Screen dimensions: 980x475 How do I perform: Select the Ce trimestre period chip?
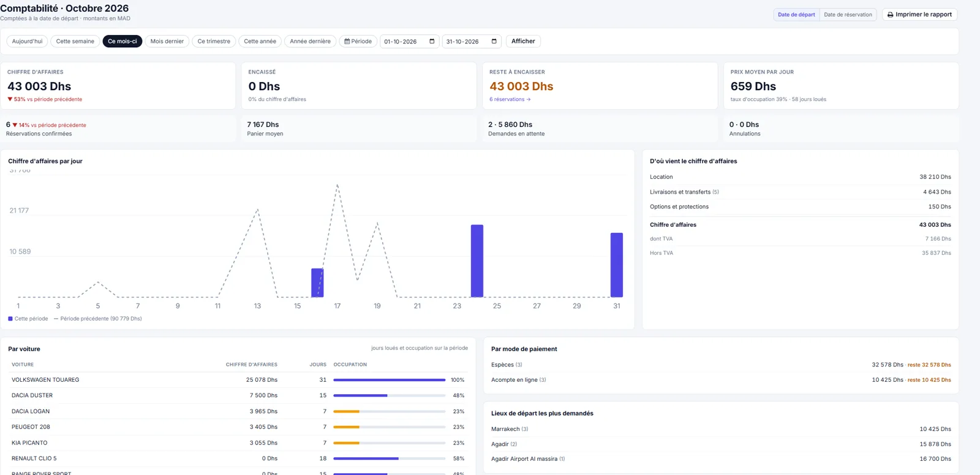point(214,41)
